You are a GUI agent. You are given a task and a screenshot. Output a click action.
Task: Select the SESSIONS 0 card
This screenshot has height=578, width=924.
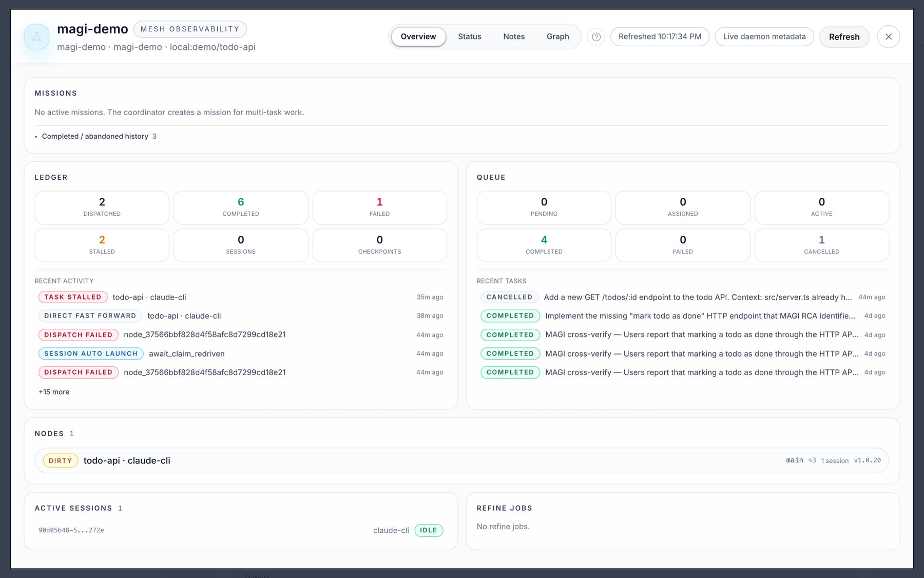click(241, 245)
